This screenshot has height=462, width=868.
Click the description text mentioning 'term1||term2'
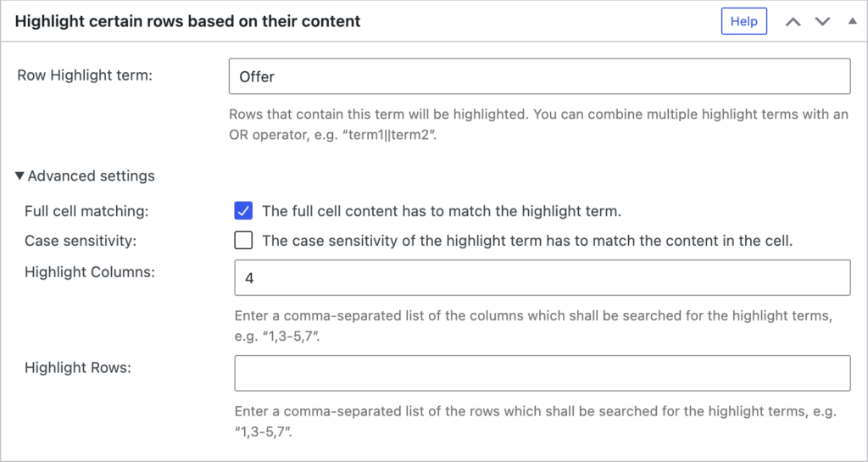(x=539, y=125)
